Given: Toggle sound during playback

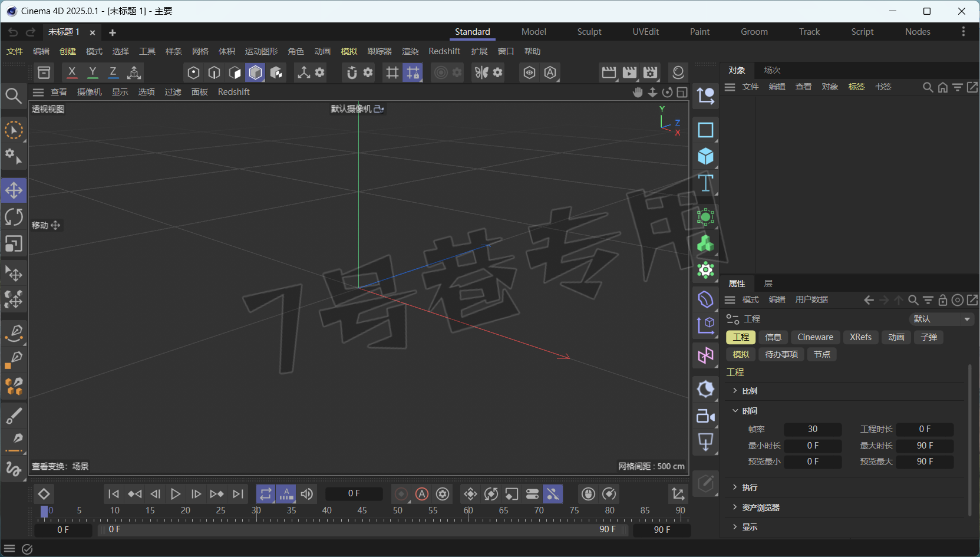Looking at the screenshot, I should [x=307, y=494].
